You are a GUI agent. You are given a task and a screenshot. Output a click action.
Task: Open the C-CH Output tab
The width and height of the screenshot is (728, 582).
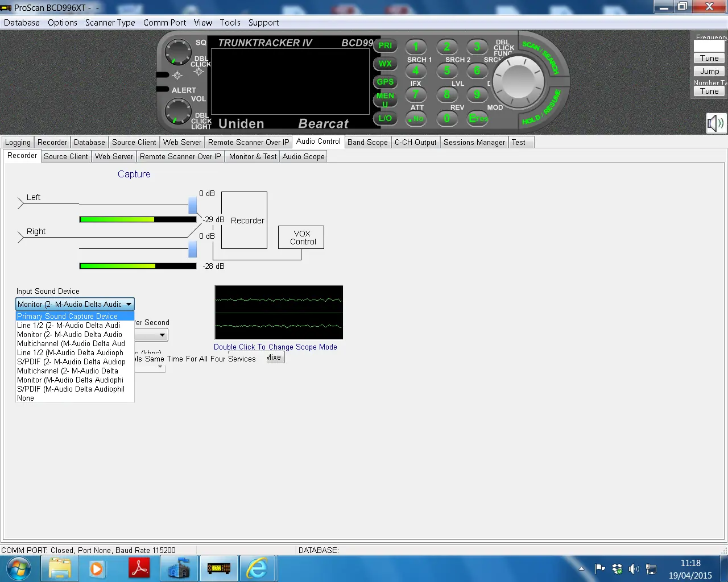tap(416, 142)
